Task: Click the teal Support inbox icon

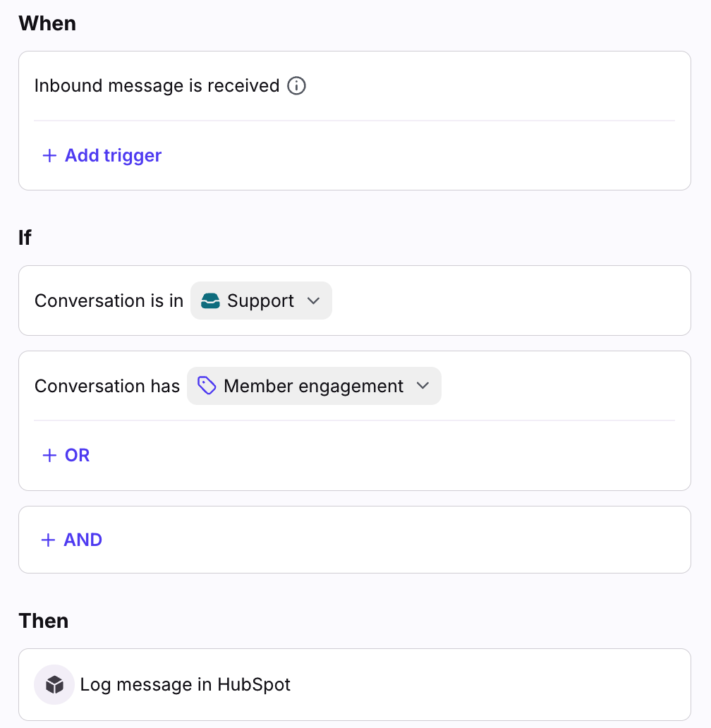Action: coord(210,301)
